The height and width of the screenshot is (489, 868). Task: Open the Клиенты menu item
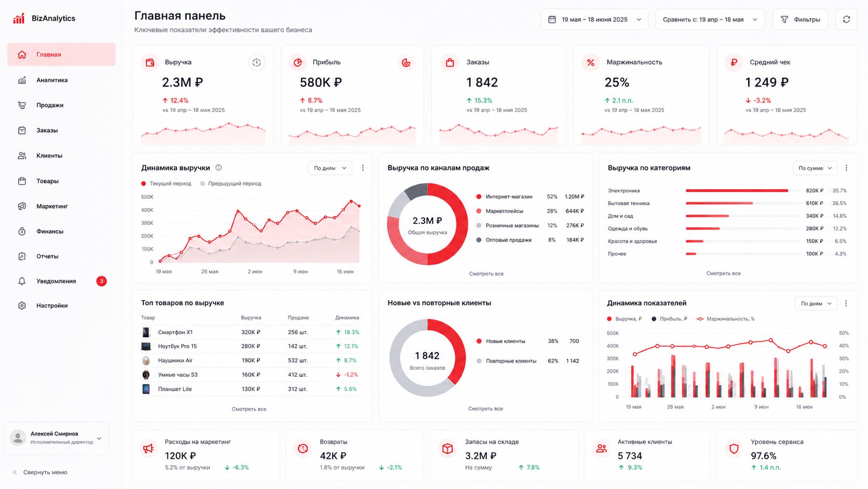[x=61, y=155]
